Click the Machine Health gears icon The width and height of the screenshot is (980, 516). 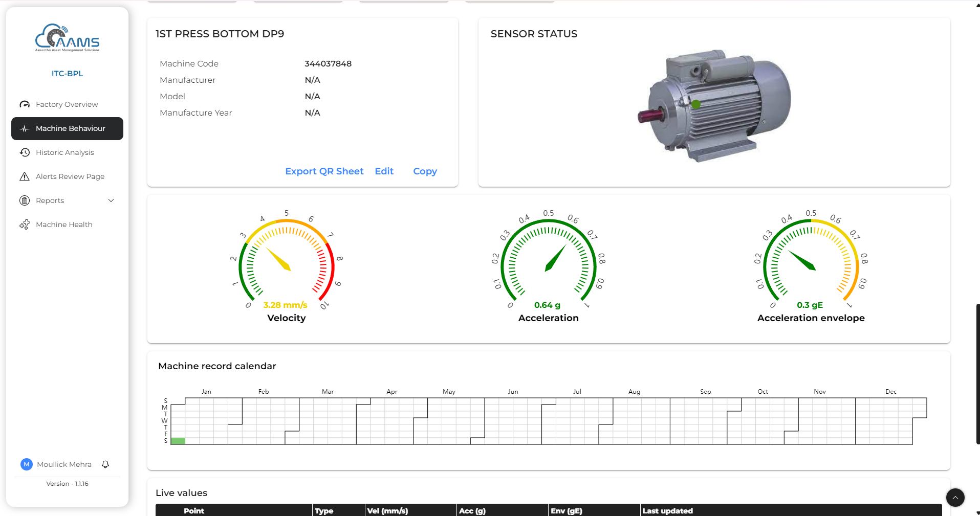(x=25, y=225)
